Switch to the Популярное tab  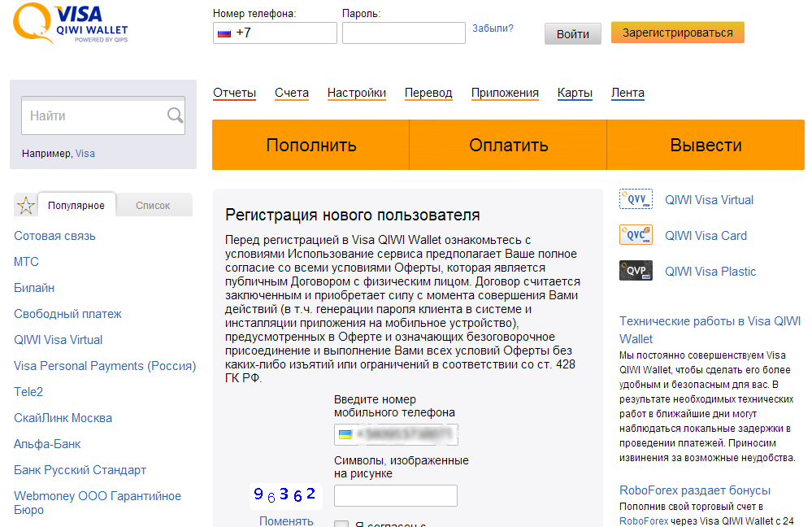[76, 206]
